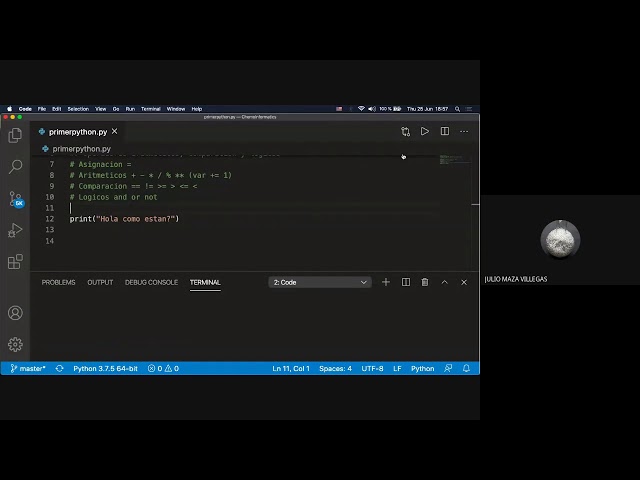Click the battery indicator in menu bar
The width and height of the screenshot is (640, 480).
[x=391, y=109]
